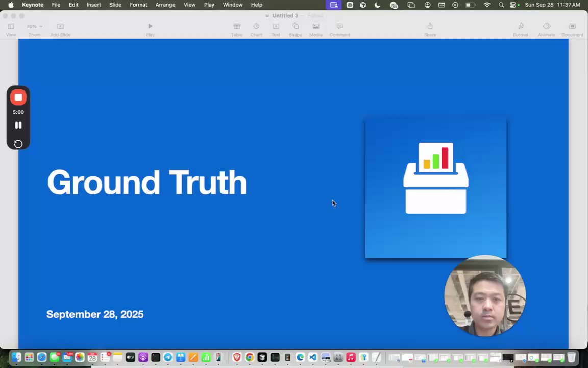Open the Play menu in the menu bar
The width and height of the screenshot is (588, 368).
point(209,5)
